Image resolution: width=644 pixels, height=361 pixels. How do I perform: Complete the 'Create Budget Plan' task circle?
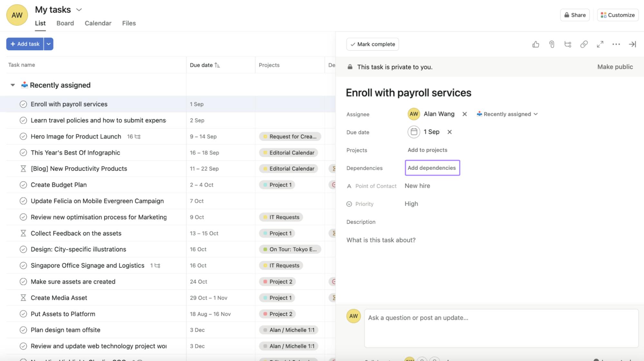click(x=23, y=185)
